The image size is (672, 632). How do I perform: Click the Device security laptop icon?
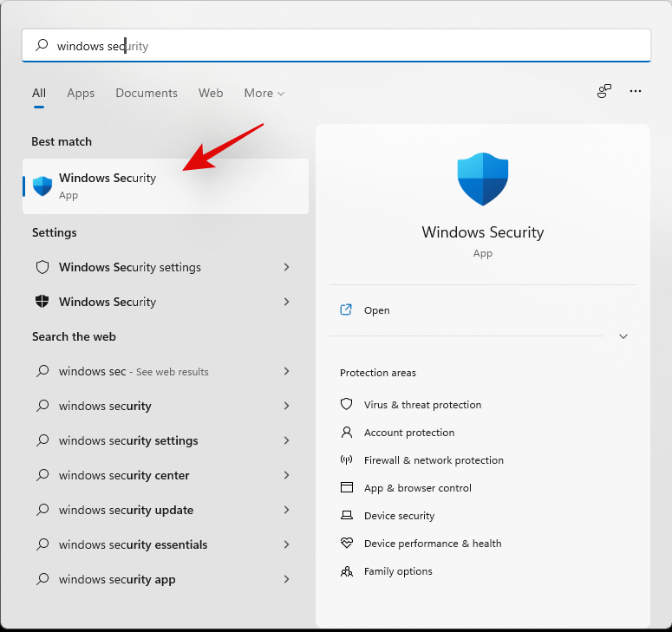click(x=347, y=516)
